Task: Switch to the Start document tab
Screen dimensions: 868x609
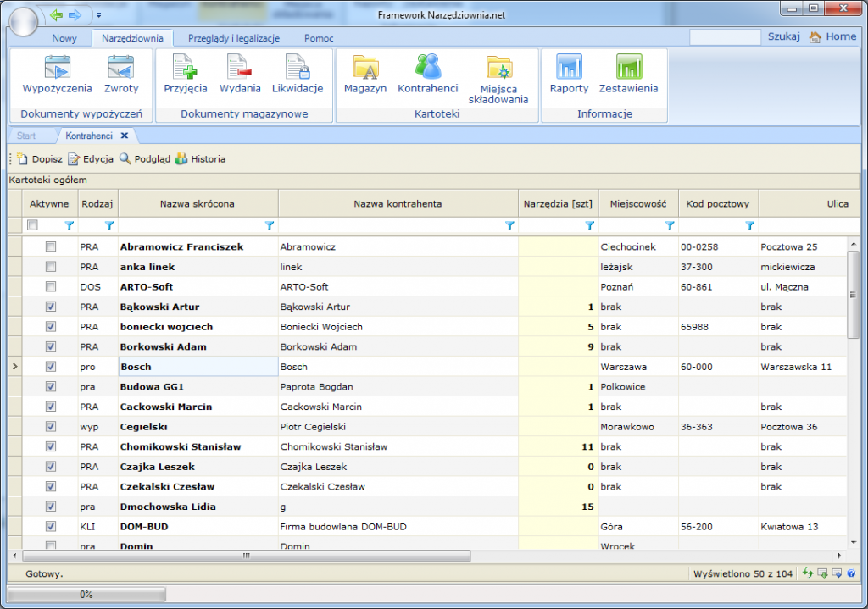Action: click(x=26, y=136)
